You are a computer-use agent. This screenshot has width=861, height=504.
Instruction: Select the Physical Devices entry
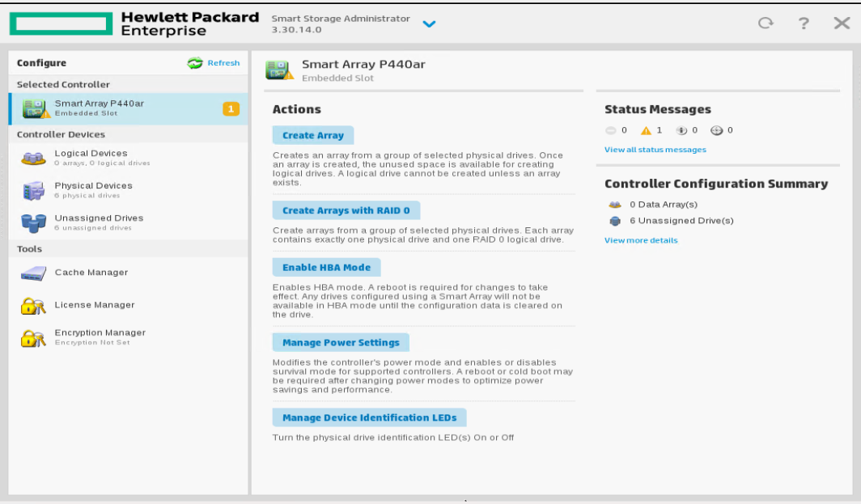click(129, 190)
